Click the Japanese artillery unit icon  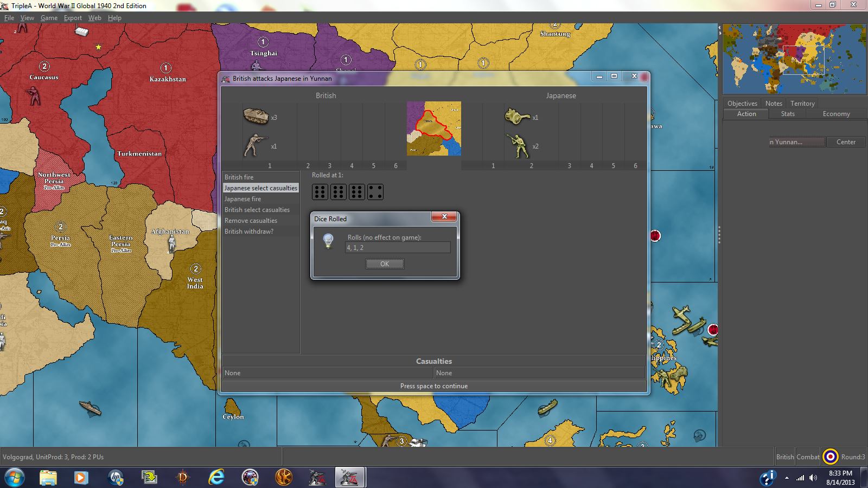pyautogui.click(x=517, y=117)
